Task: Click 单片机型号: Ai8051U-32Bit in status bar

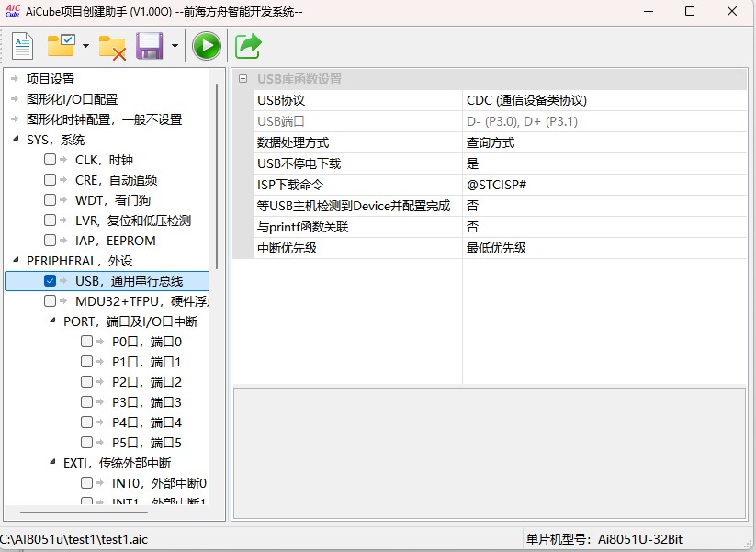Action: [604, 539]
